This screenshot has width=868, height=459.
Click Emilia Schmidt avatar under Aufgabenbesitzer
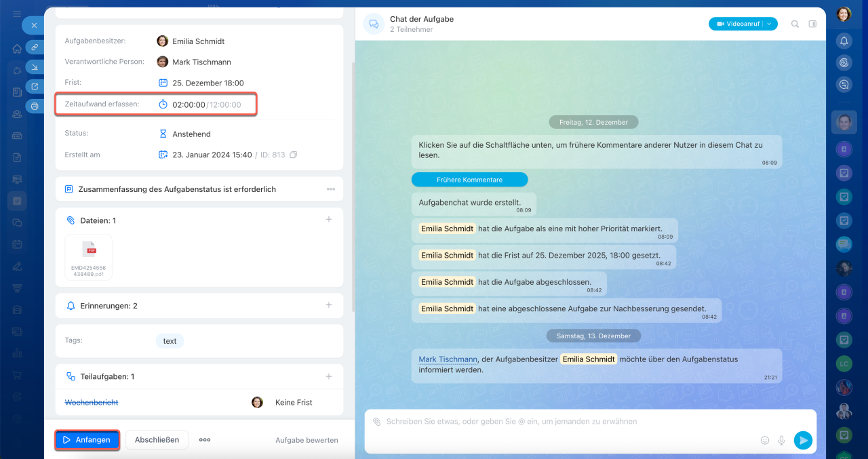click(x=163, y=41)
